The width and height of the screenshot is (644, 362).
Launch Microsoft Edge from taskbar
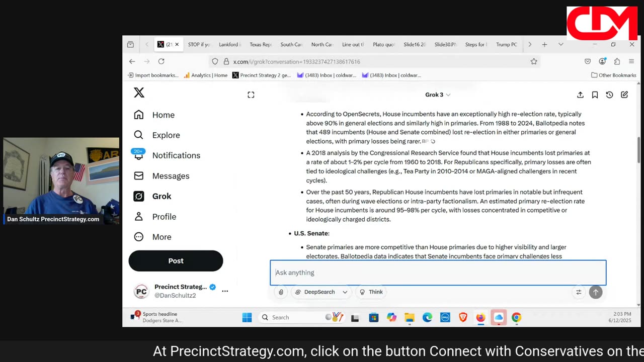pos(427,317)
